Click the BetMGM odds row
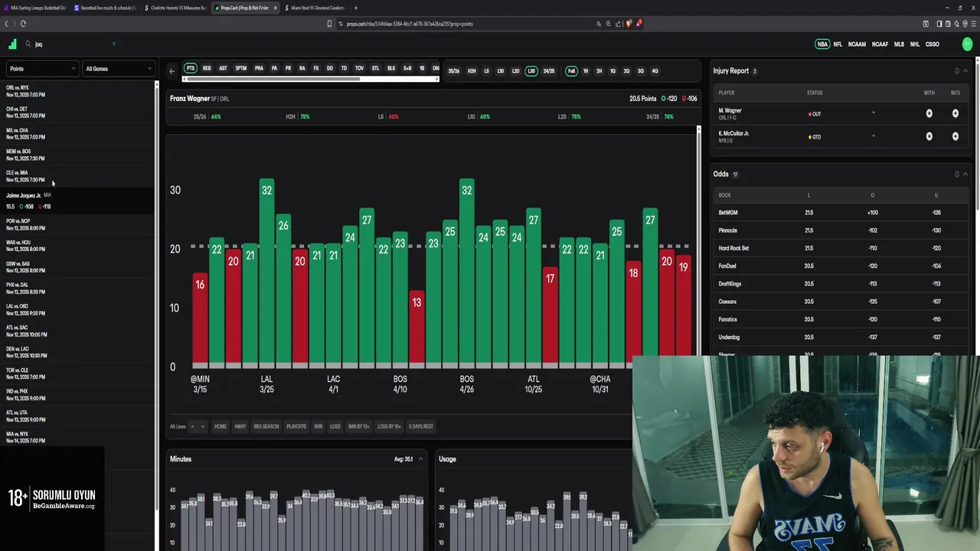 point(841,213)
